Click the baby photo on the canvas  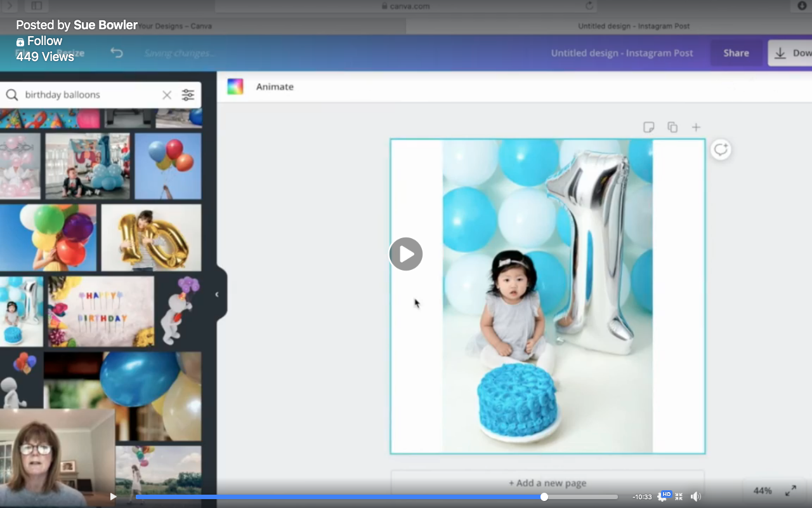547,296
